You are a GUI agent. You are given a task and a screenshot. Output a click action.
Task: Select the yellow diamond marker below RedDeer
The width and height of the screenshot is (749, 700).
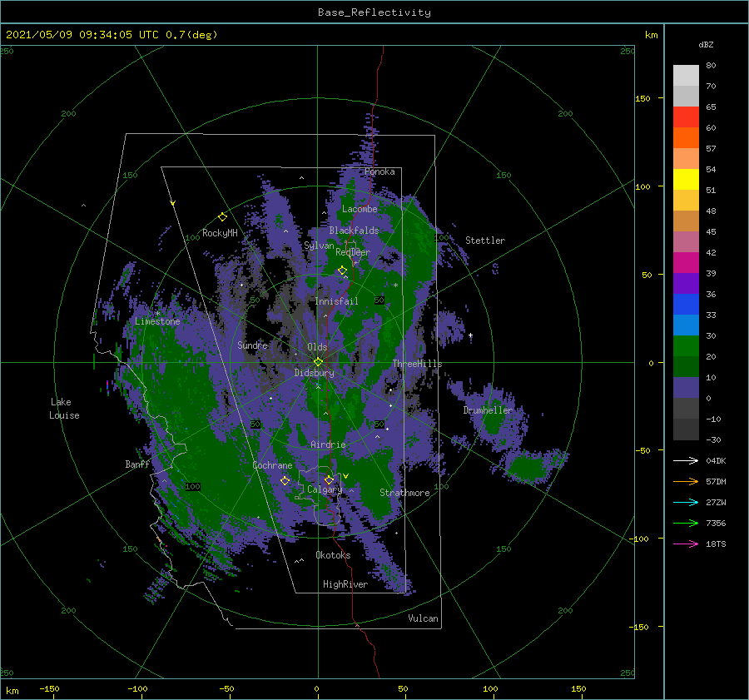click(x=342, y=271)
